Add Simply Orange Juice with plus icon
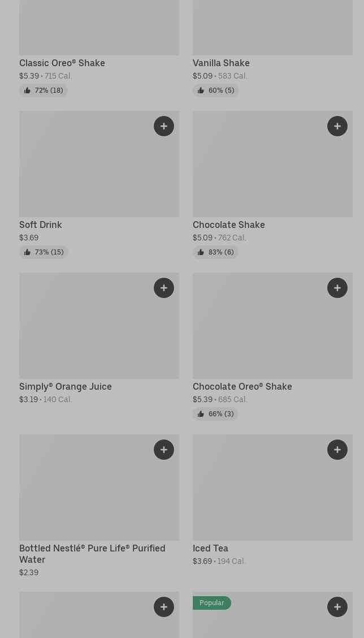 tap(164, 288)
